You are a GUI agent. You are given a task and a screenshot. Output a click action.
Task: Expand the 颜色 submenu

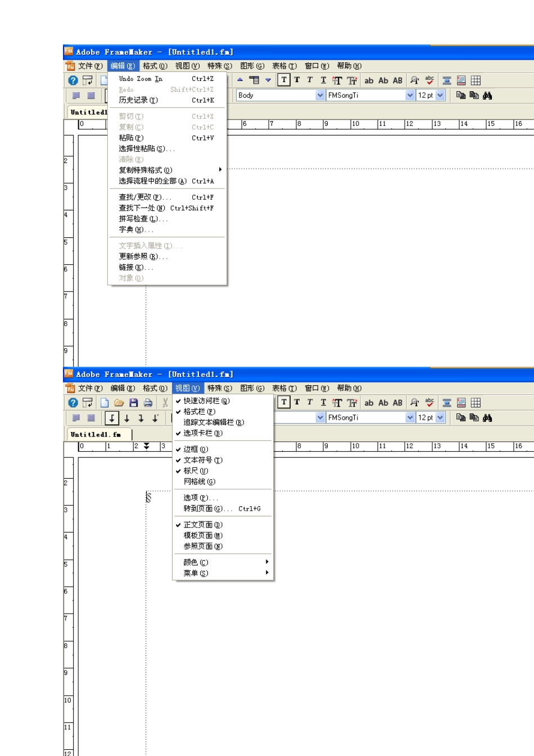tap(223, 562)
